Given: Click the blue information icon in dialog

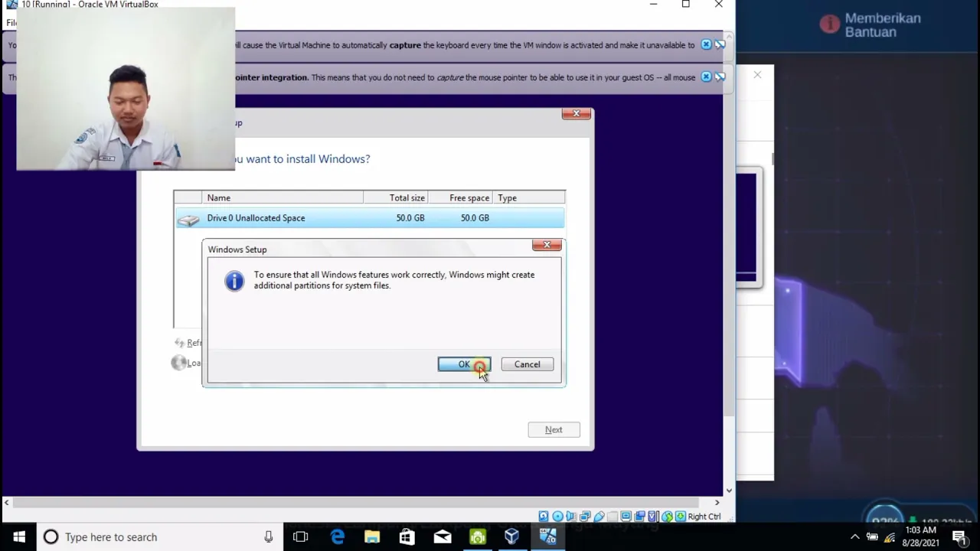Looking at the screenshot, I should 234,281.
